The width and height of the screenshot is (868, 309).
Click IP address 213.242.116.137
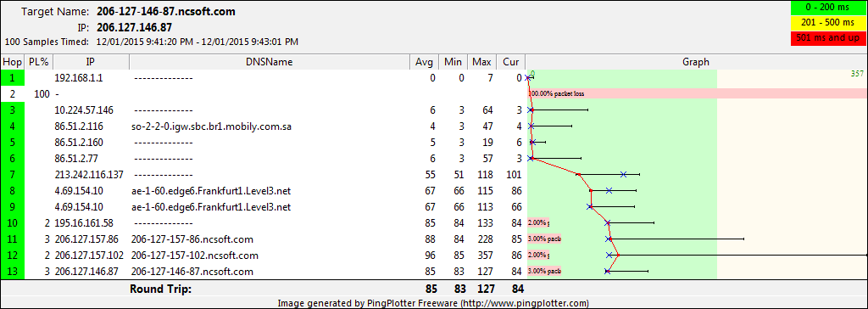tap(88, 175)
